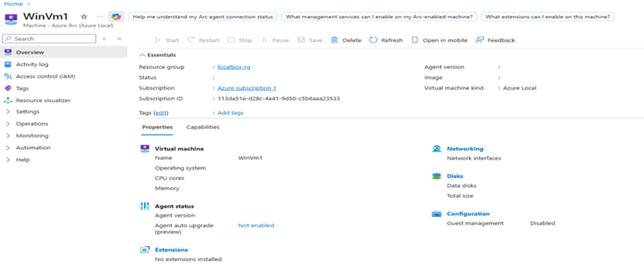Click the Start play icon in the toolbar
This screenshot has width=644, height=264.
pos(158,40)
